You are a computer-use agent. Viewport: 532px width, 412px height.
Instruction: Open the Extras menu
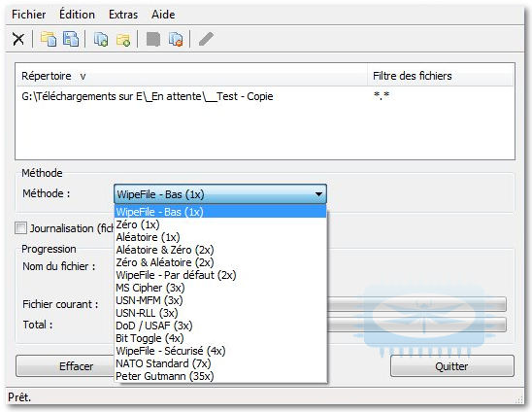click(x=123, y=15)
